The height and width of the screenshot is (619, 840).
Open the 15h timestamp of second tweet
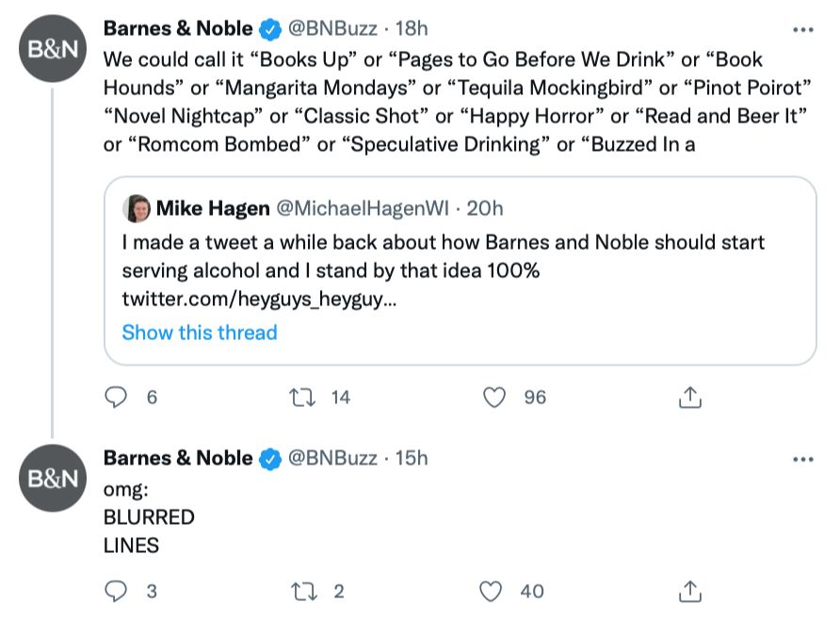coord(412,458)
